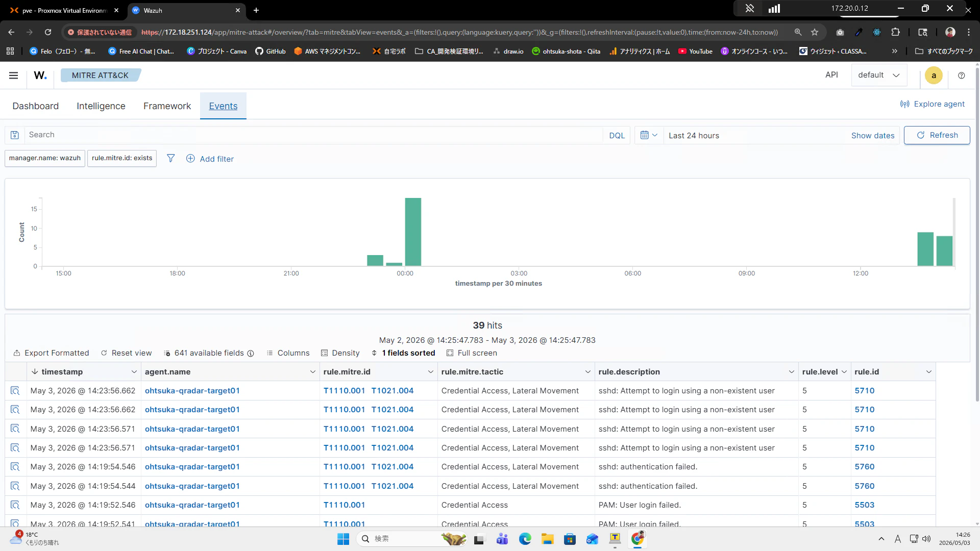Viewport: 980px width, 551px height.
Task: Inspect the 14:19:52.546 event details
Action: 15,505
